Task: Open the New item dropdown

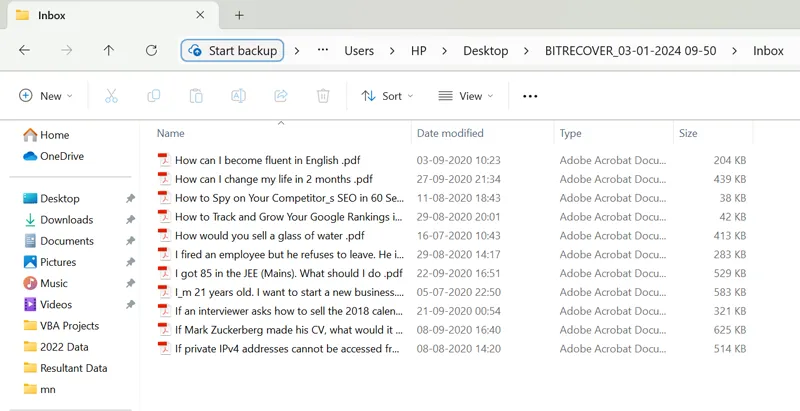Action: tap(46, 96)
